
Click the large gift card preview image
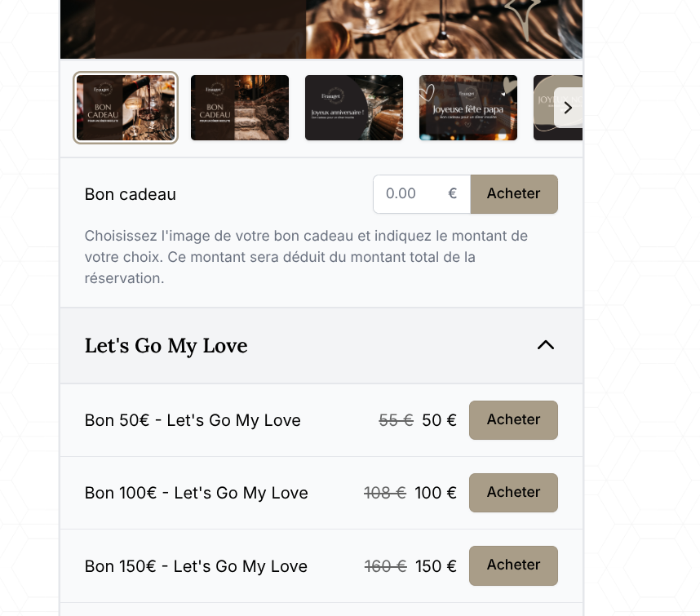click(x=321, y=29)
